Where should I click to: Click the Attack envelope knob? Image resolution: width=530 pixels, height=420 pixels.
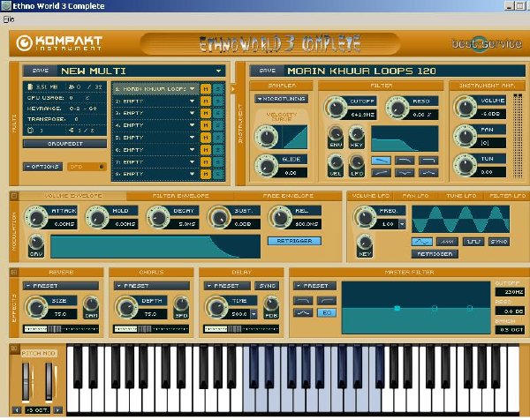click(x=36, y=217)
